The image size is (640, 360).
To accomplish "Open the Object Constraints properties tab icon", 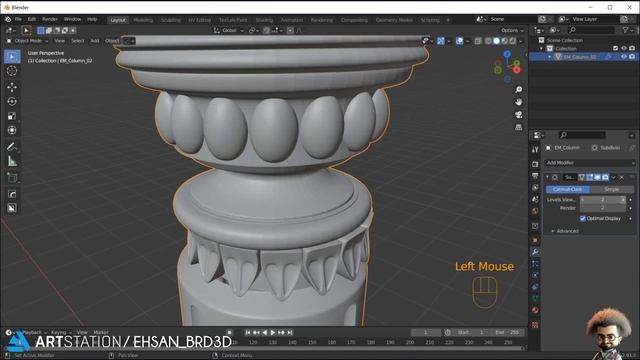I will point(535,287).
